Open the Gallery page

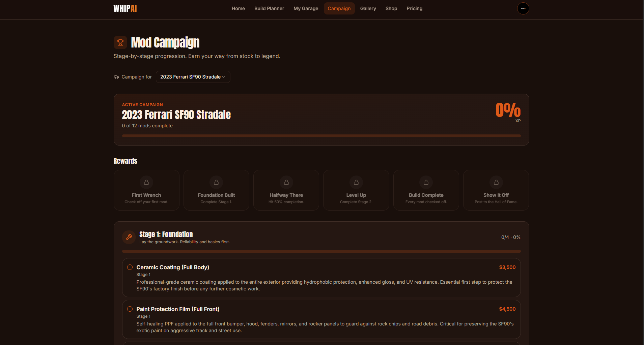tap(368, 8)
